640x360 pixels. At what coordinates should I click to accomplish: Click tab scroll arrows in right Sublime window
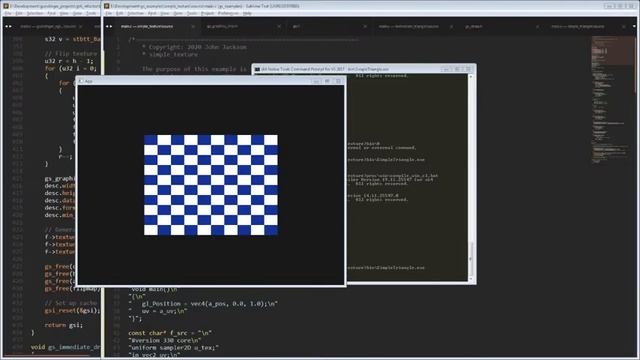coord(109,26)
